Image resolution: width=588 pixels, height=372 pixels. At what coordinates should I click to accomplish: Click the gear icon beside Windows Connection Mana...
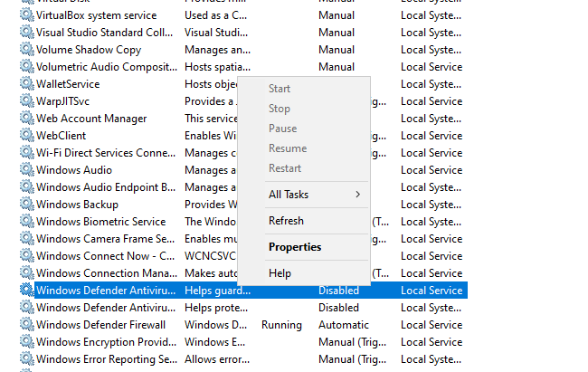[26, 273]
